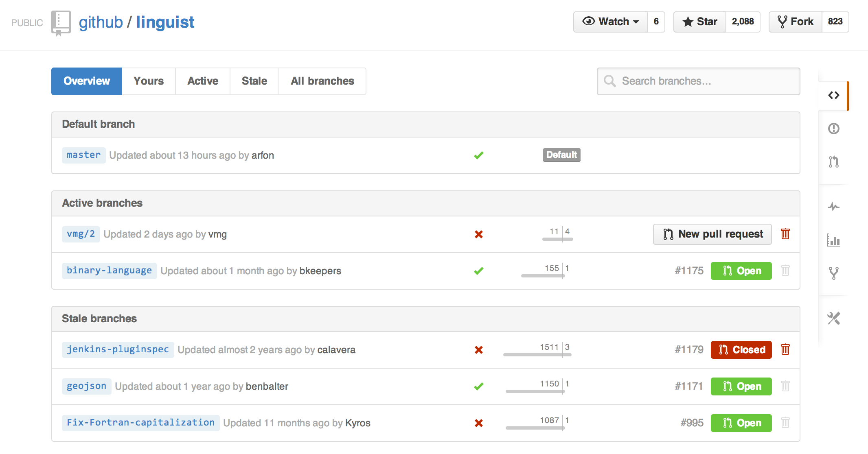Screen dimensions: 868x454
Task: View the 2,088 stargazers count
Action: pyautogui.click(x=743, y=22)
